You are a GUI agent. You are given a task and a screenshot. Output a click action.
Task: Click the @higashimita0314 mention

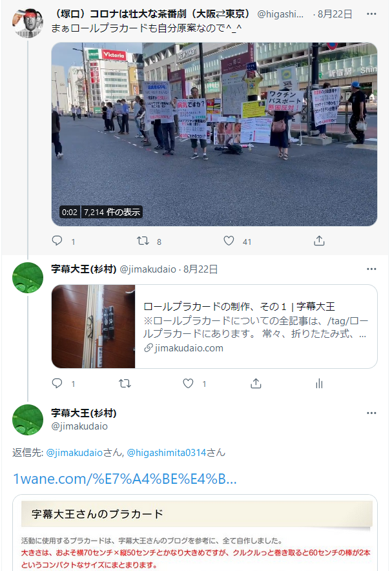coord(167,453)
